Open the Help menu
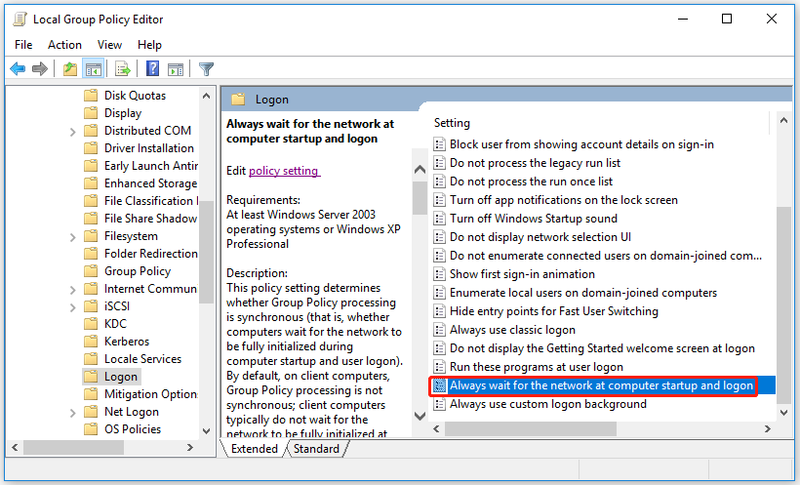800x485 pixels. click(x=149, y=45)
